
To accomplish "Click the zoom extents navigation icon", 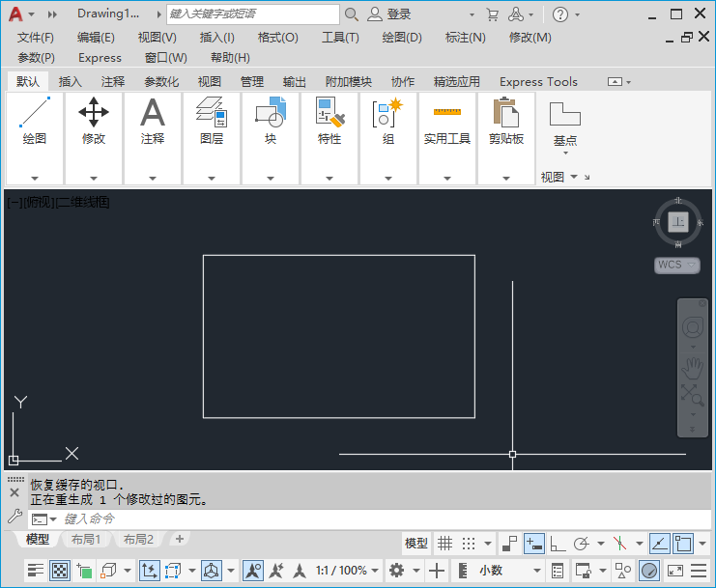I will (693, 395).
